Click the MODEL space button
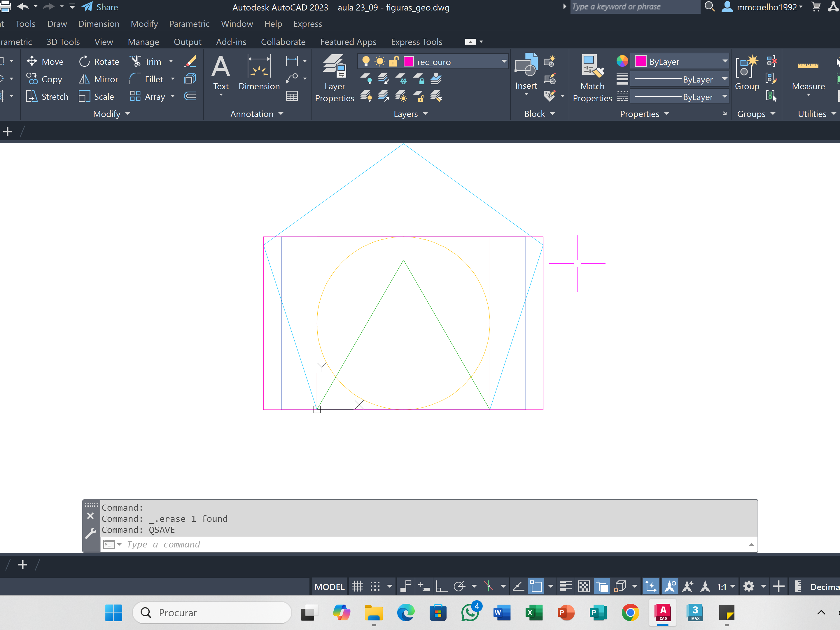This screenshot has height=630, width=840. pyautogui.click(x=329, y=587)
